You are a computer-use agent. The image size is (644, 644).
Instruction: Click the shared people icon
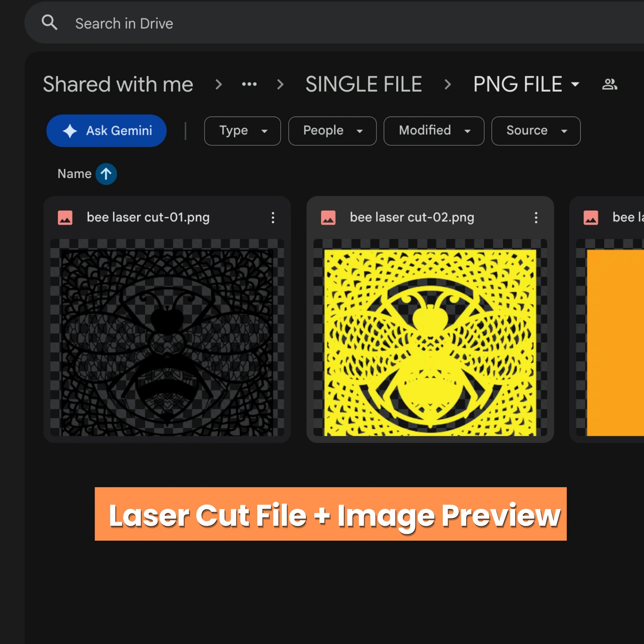click(x=609, y=84)
